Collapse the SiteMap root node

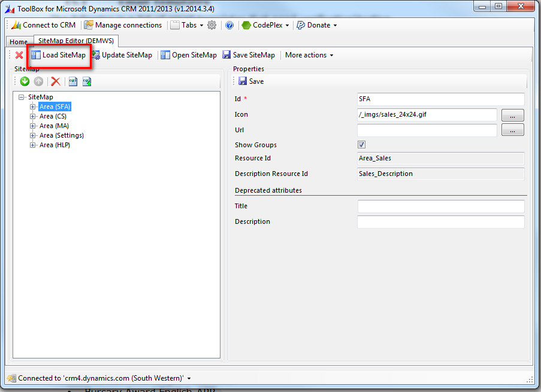22,97
